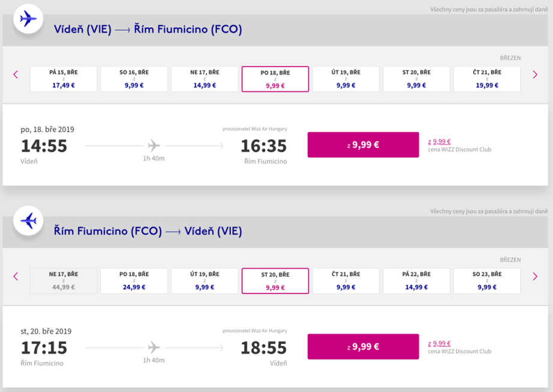The width and height of the screenshot is (553, 392).
Task: Select outbound date SO 16, BŘE
Action: point(134,79)
